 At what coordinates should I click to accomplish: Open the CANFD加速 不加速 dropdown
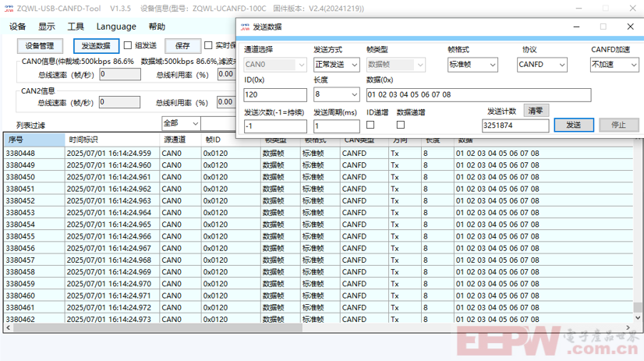614,65
